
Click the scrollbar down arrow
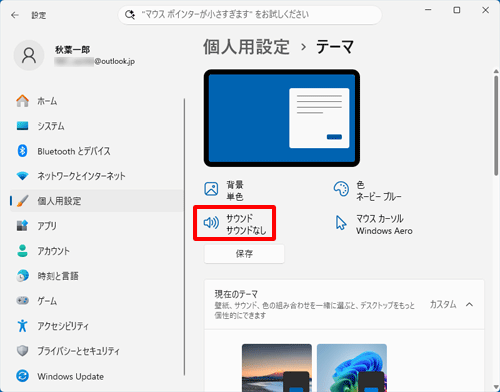click(x=496, y=388)
